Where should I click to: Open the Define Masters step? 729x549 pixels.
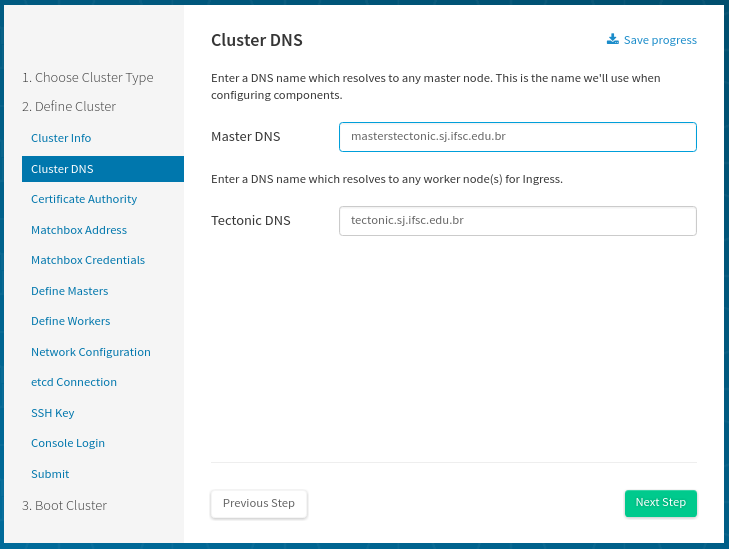[x=69, y=291]
